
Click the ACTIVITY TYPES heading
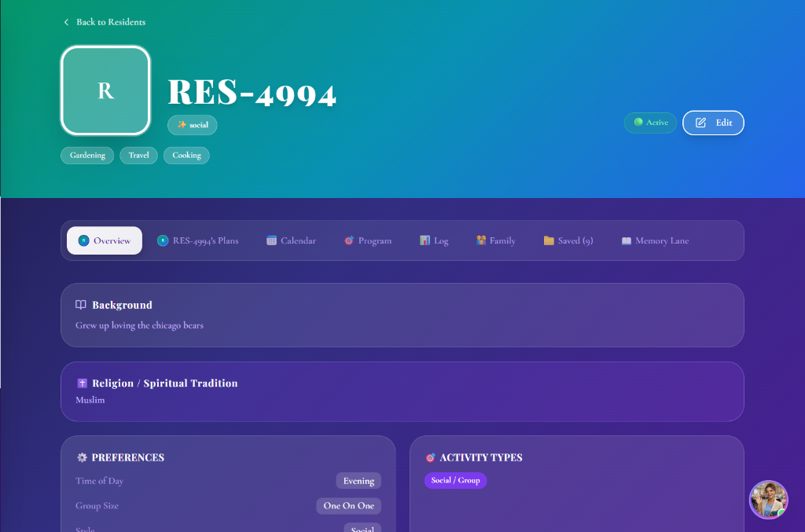pyautogui.click(x=481, y=457)
